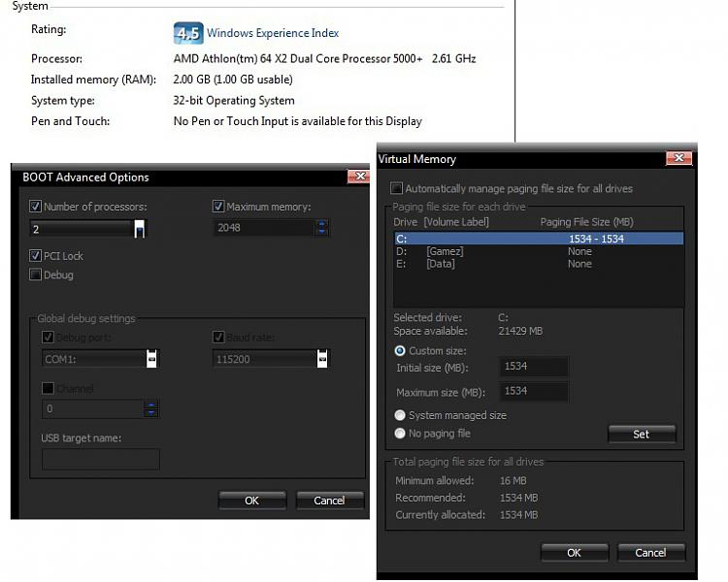728x582 pixels.
Task: Select drive C: in paging list
Action: [x=539, y=239]
